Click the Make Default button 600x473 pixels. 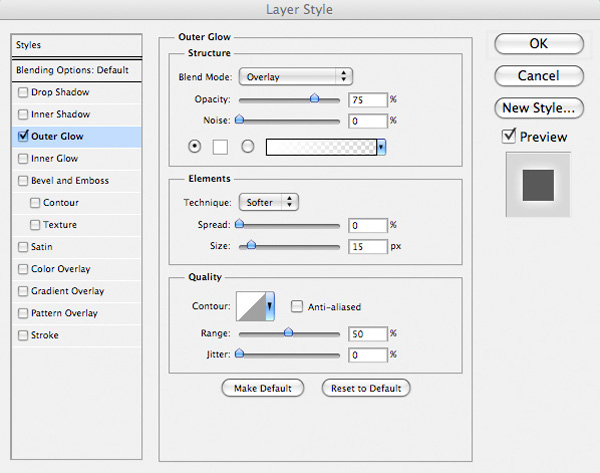(x=263, y=388)
